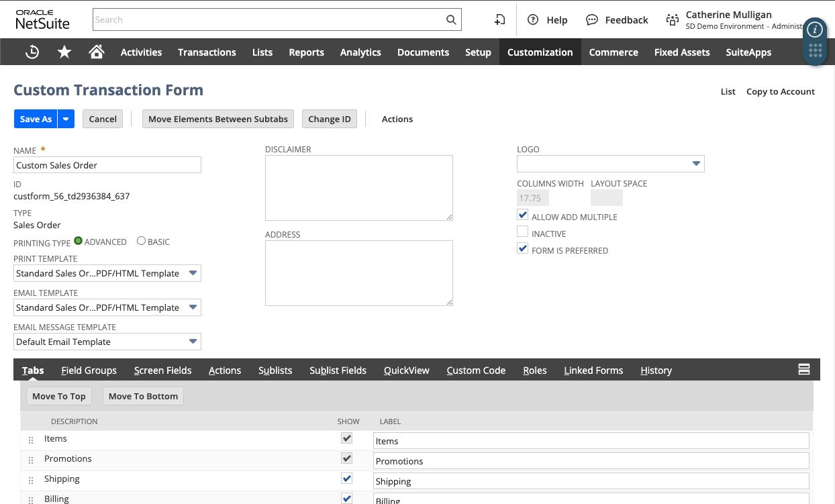
Task: Switch to the Field Groups subtab
Action: point(89,370)
